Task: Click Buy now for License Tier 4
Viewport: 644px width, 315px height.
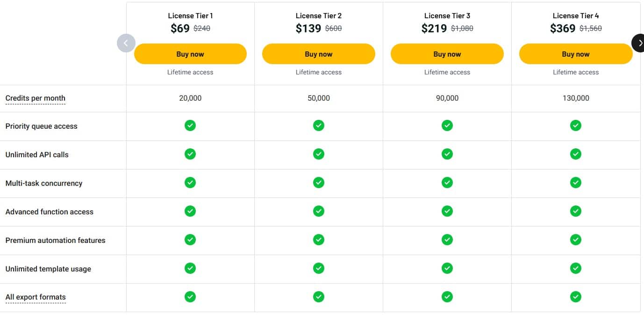Action: 575,54
